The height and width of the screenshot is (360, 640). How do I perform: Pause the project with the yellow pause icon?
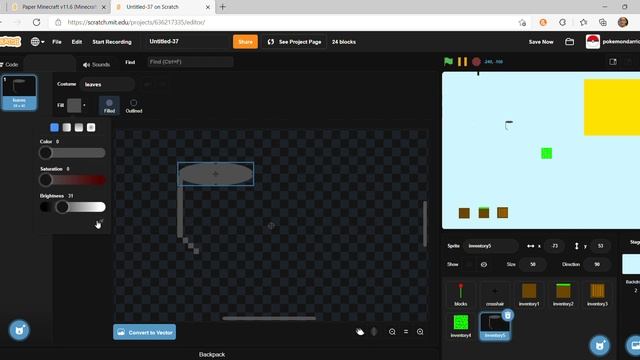462,62
